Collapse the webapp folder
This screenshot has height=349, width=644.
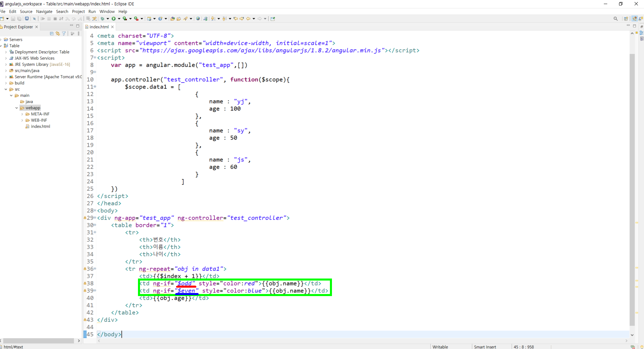[x=17, y=108]
